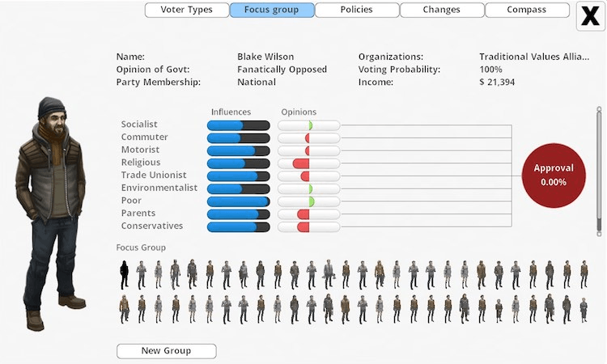607x364 pixels.
Task: Select the first voter in the bottom row
Action: click(125, 308)
